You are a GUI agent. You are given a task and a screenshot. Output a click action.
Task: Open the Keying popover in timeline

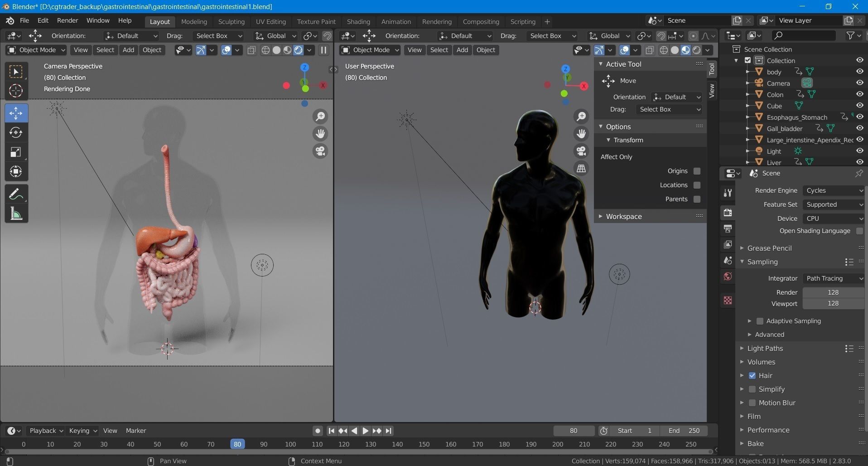tap(82, 431)
